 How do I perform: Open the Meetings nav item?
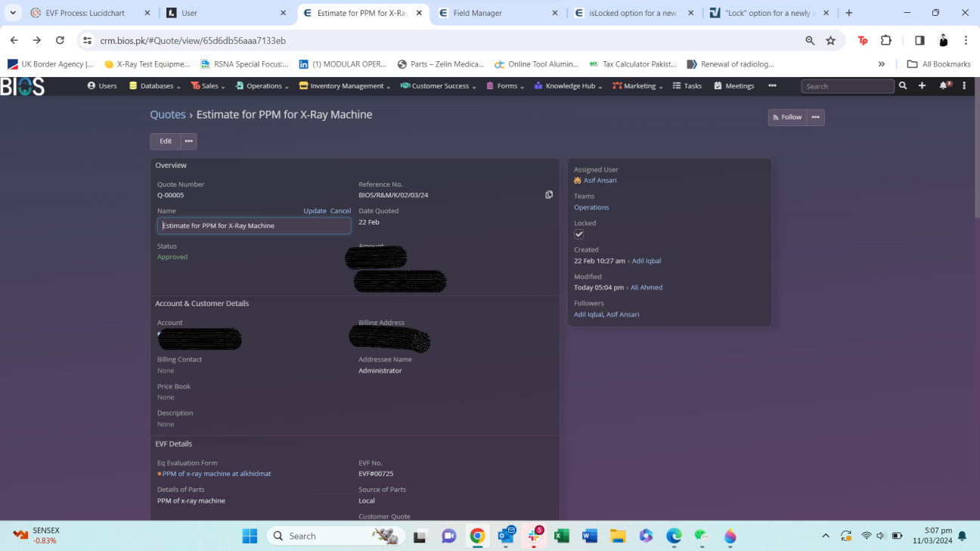click(x=734, y=86)
